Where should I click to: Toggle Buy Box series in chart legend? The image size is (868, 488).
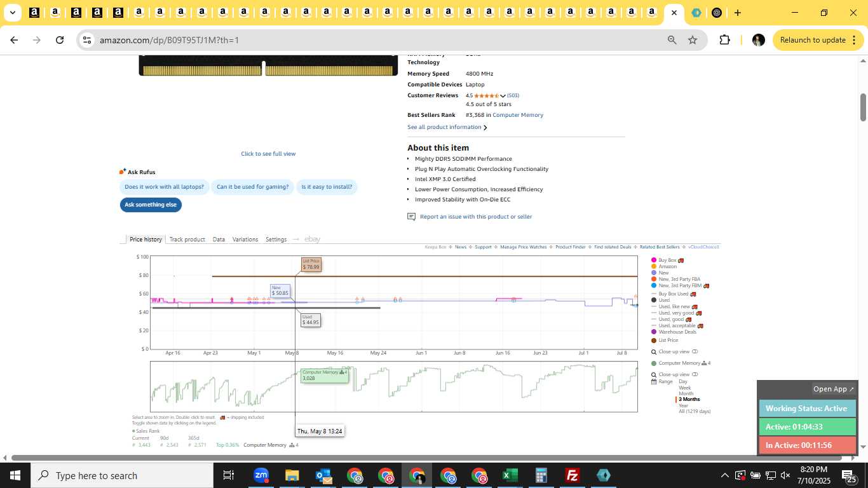(x=667, y=261)
